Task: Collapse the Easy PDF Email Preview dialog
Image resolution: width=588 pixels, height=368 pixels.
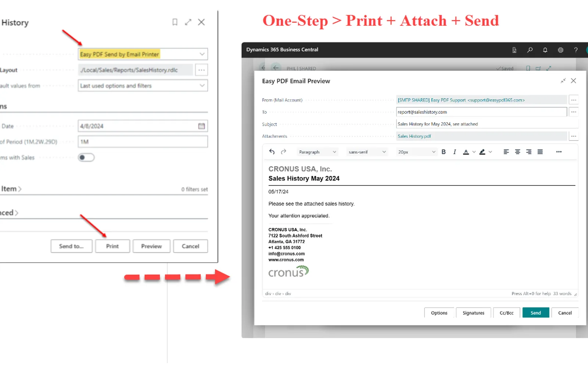Action: pos(563,81)
